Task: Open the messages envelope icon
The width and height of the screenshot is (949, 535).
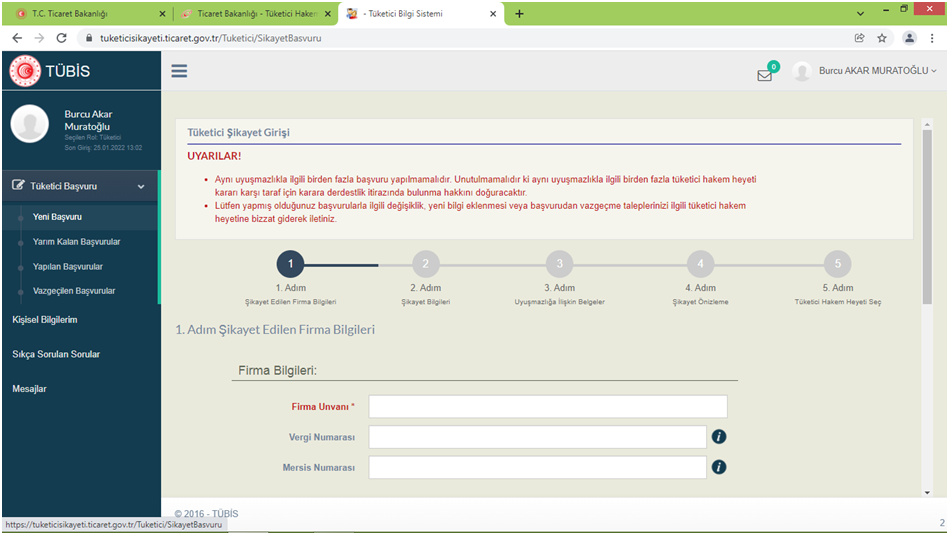Action: pos(765,74)
